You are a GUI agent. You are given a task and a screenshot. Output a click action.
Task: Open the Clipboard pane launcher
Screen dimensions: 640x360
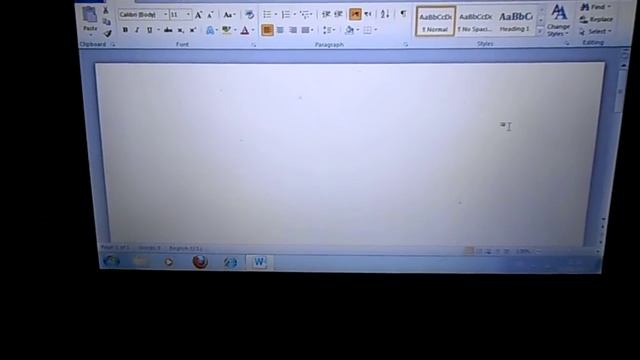tap(113, 44)
